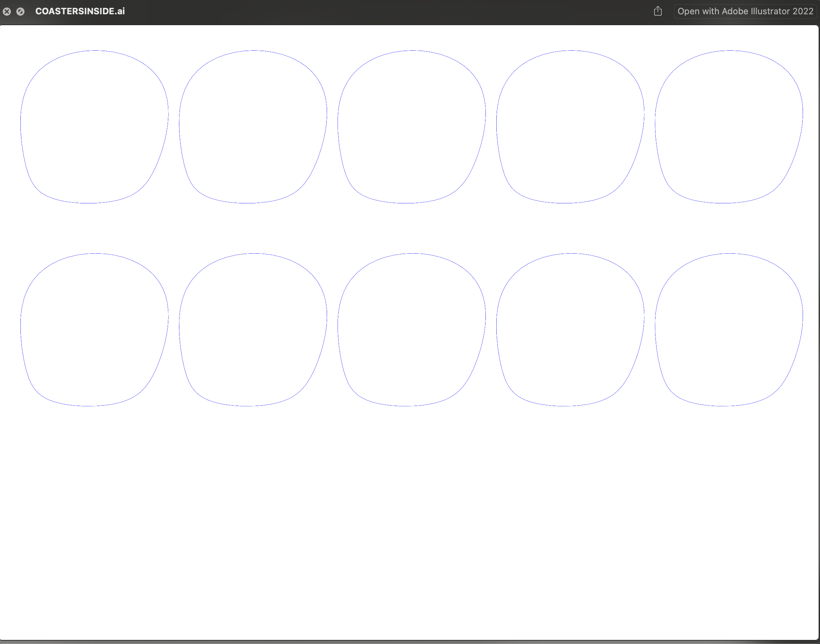Open with Adobe Illustrator 2022
The width and height of the screenshot is (820, 644).
745,11
